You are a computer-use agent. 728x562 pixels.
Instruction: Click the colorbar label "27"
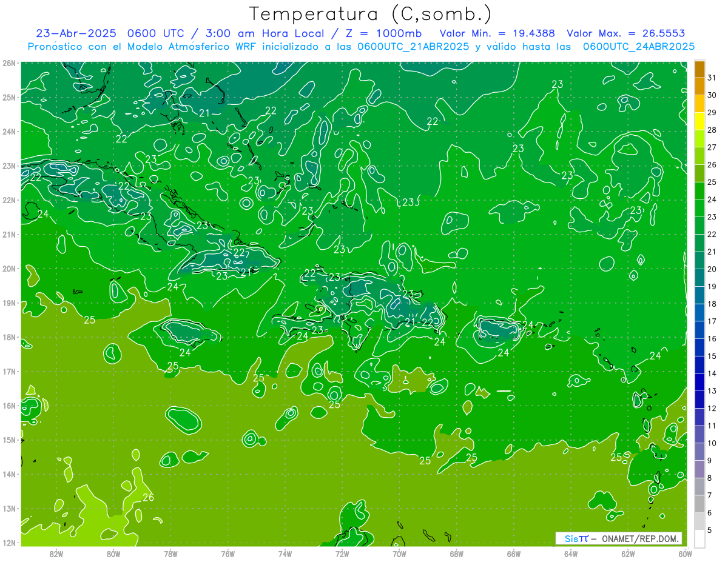click(712, 147)
